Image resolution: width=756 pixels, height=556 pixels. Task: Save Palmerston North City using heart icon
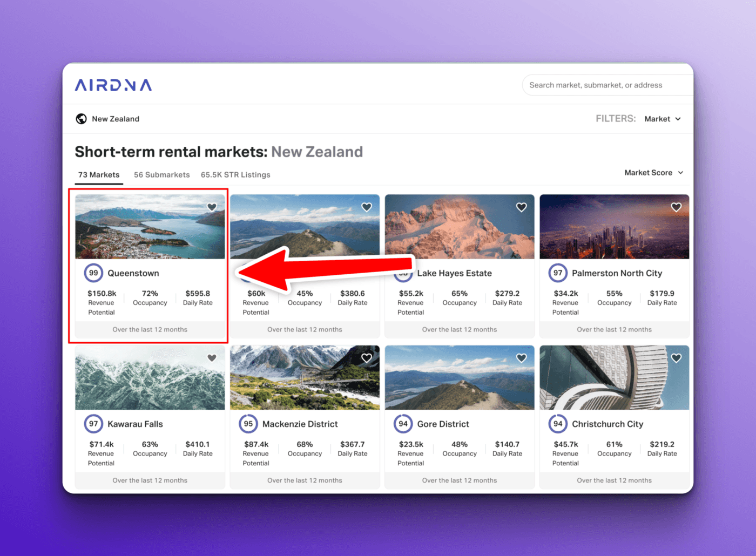[676, 207]
